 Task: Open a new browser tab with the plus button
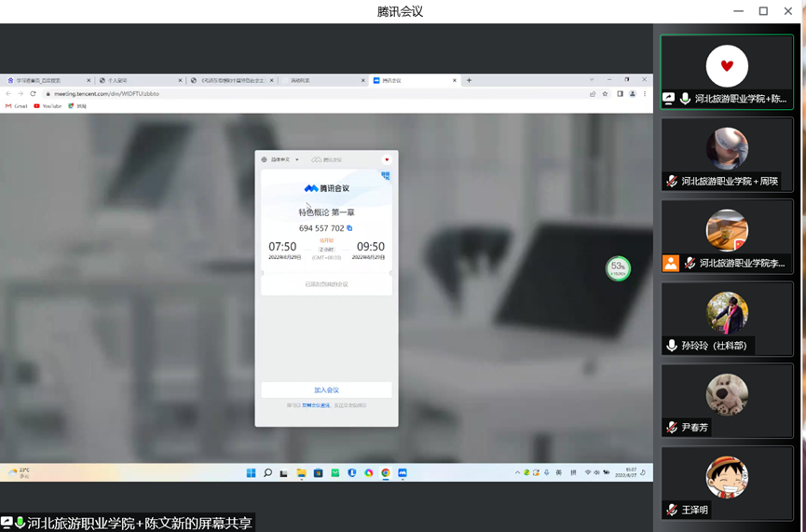tap(469, 80)
